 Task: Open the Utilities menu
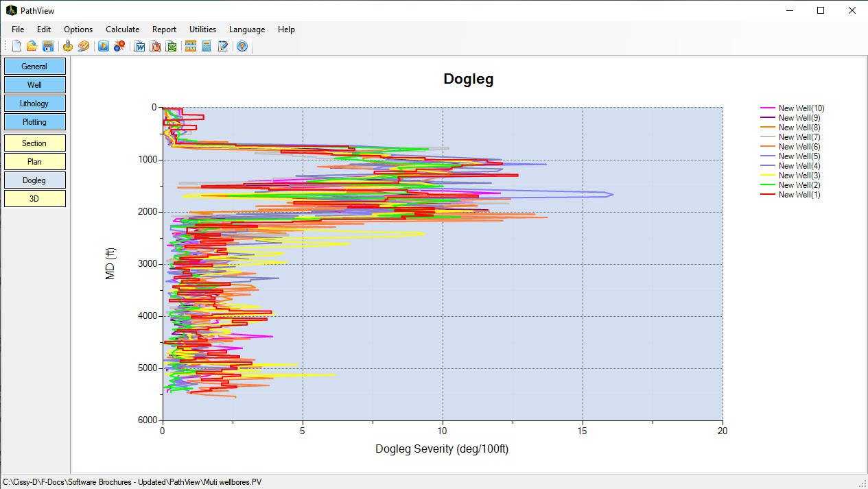click(202, 29)
